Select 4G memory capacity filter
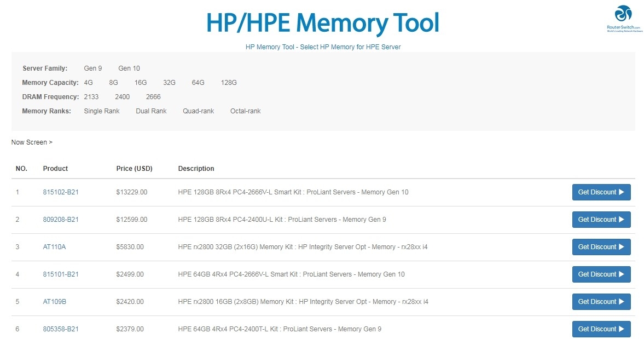 [88, 83]
